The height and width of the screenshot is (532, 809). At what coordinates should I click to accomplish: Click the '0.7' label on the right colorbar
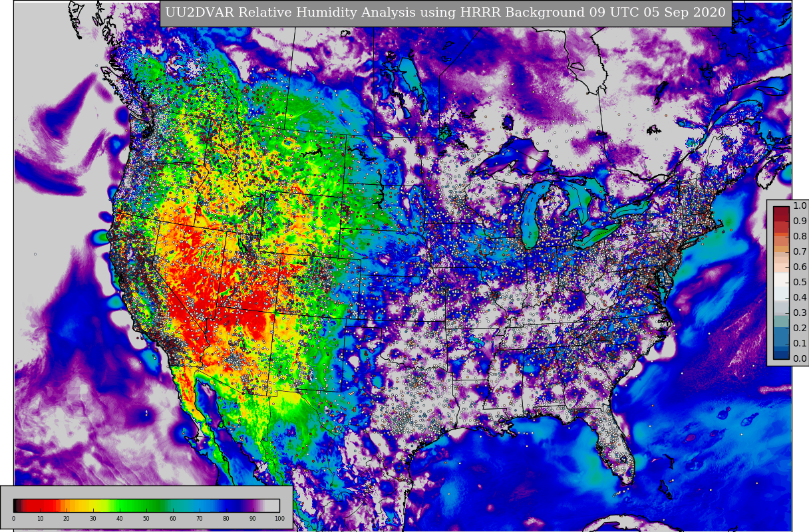(x=800, y=252)
